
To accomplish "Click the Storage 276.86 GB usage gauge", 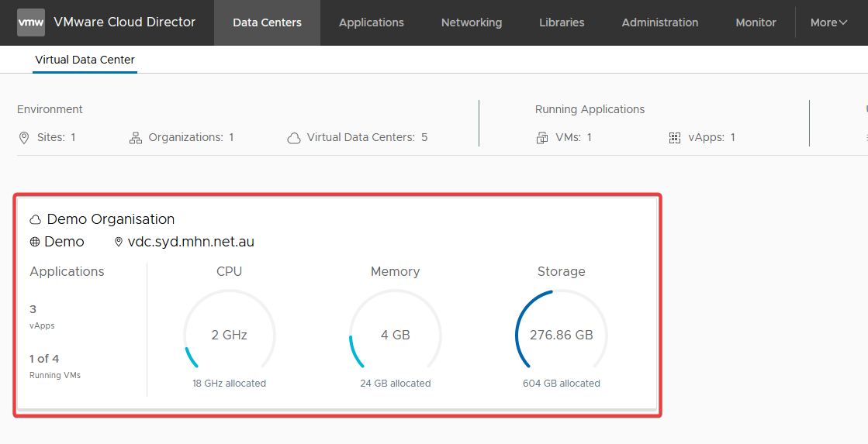I will (561, 336).
